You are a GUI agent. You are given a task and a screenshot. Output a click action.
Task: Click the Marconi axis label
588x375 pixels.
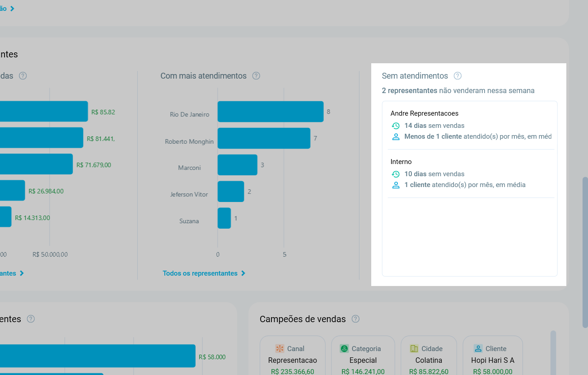pyautogui.click(x=190, y=168)
